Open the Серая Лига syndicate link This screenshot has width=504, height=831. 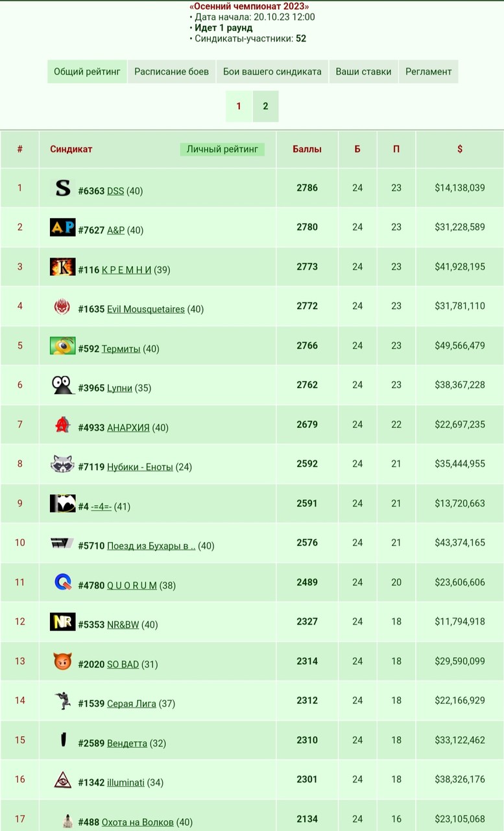132,703
